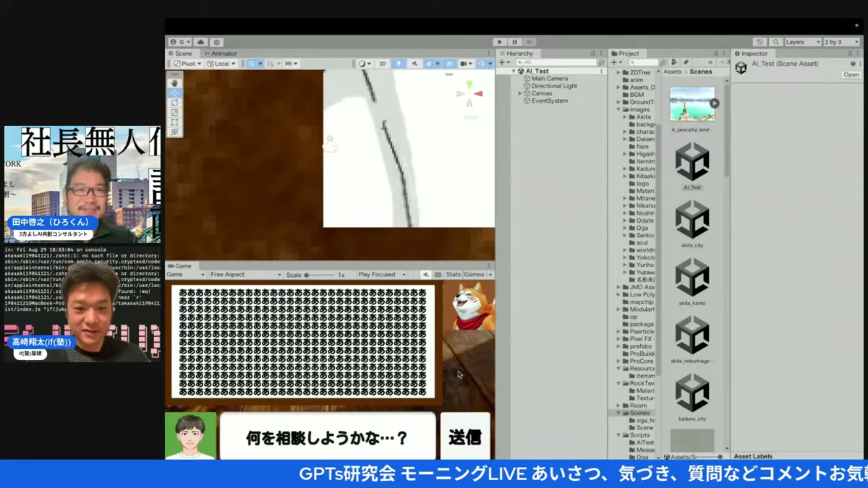
Task: Open the Unity cloud services icon
Action: [201, 43]
